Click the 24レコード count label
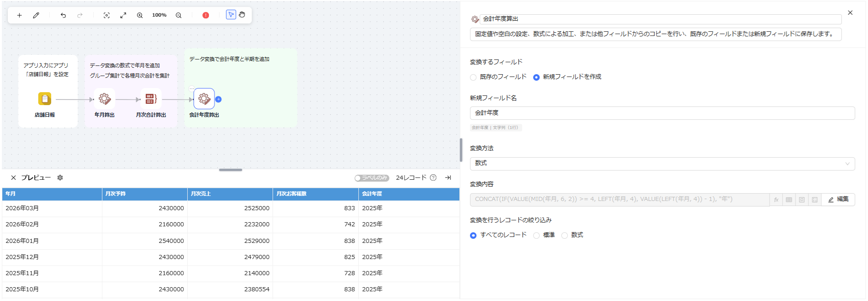The width and height of the screenshot is (868, 301). (411, 177)
